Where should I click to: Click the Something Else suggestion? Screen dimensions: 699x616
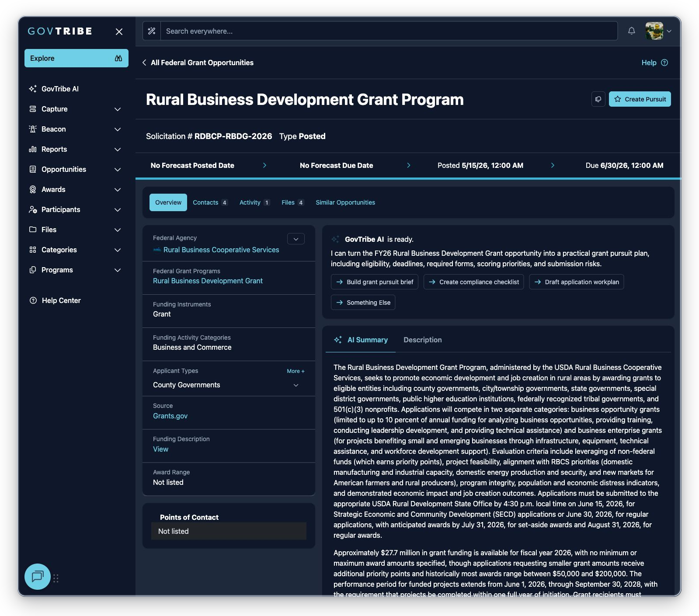click(363, 303)
